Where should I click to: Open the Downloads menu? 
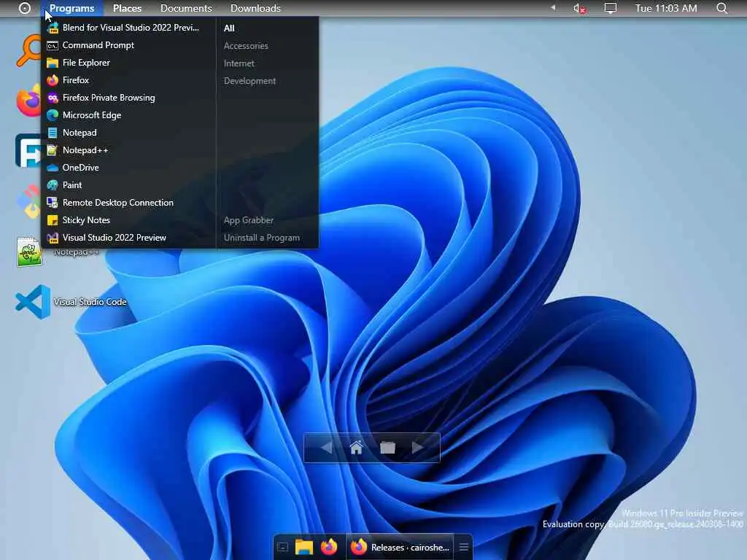pyautogui.click(x=255, y=8)
